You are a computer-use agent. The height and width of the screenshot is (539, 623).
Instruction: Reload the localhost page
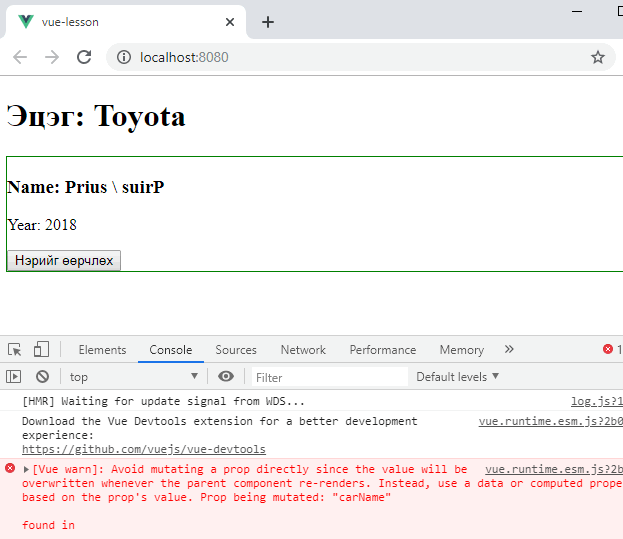[84, 57]
